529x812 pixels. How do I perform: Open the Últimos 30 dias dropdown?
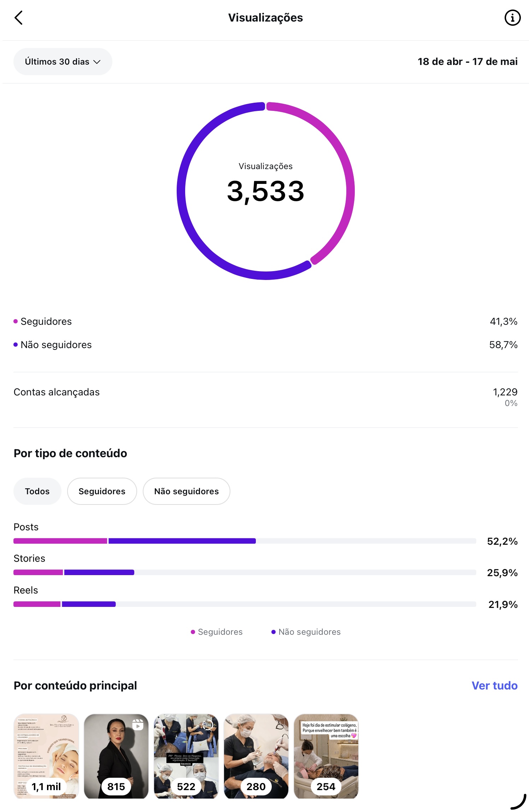click(63, 61)
